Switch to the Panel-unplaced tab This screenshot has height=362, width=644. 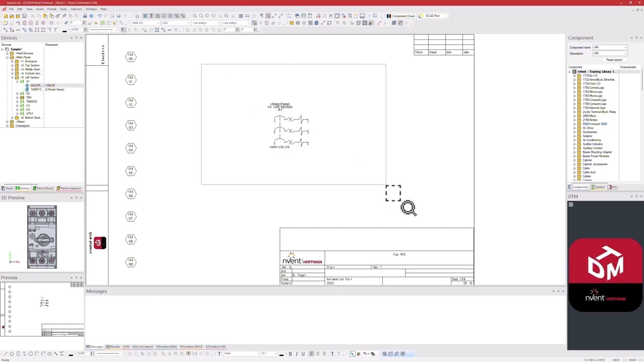coord(69,189)
